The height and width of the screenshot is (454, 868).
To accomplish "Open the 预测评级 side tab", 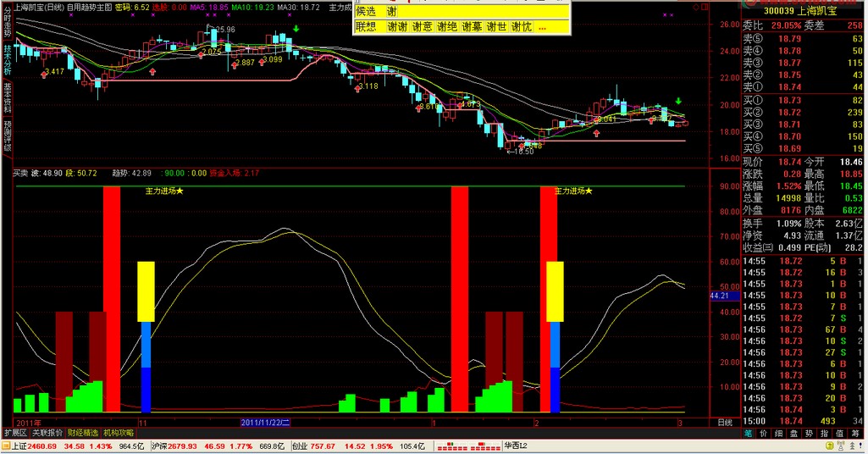I will (7, 136).
